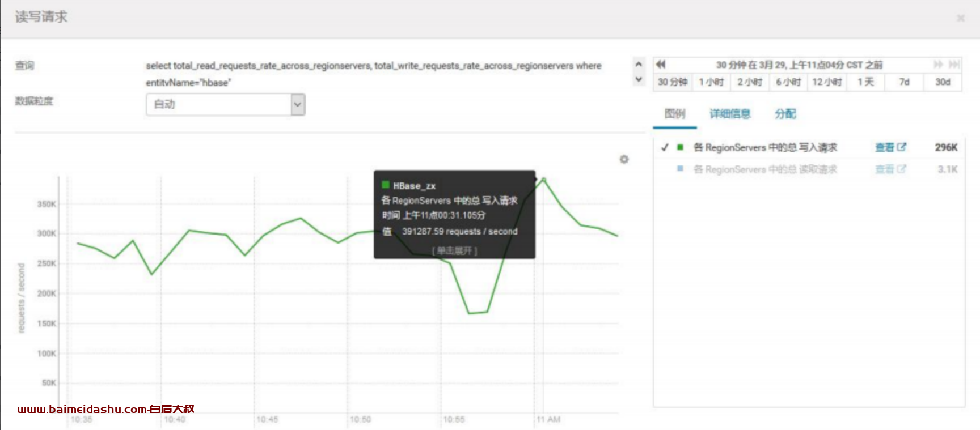Close the 读写请求 dialog
This screenshot has width=980, height=430.
[960, 18]
